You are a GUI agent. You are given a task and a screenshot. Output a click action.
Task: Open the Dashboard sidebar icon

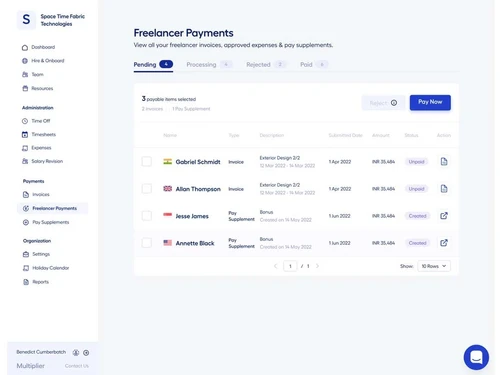point(25,47)
